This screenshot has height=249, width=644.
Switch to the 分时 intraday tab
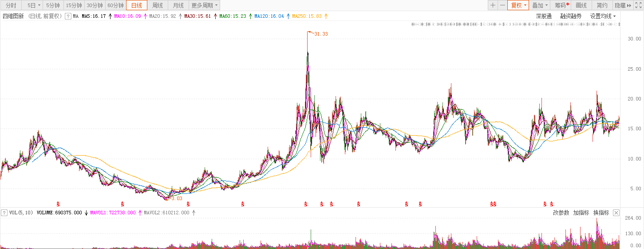click(x=11, y=5)
